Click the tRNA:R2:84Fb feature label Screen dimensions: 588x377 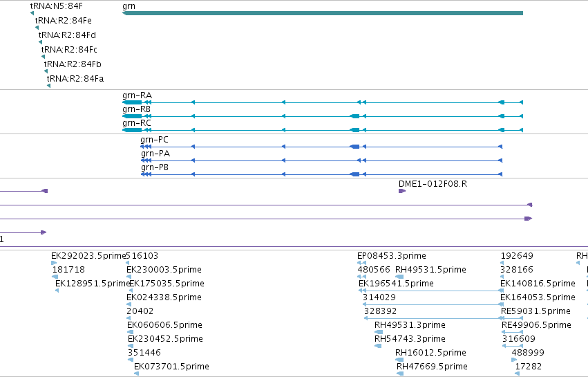click(x=73, y=64)
